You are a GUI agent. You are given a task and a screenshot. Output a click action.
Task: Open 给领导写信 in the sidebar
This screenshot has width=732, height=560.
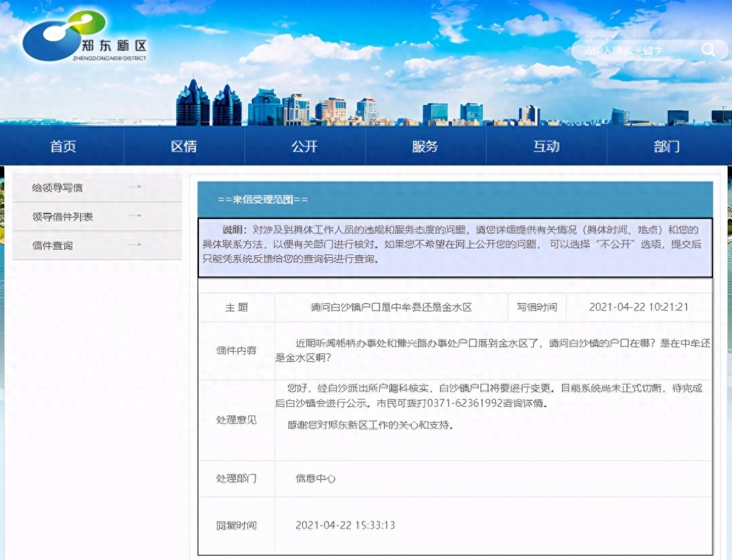[58, 188]
